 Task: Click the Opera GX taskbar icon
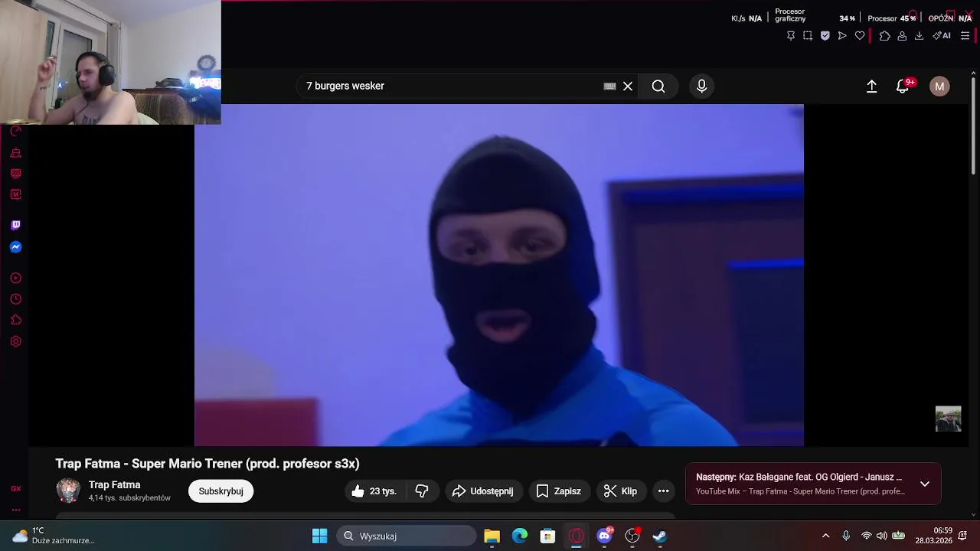point(577,536)
